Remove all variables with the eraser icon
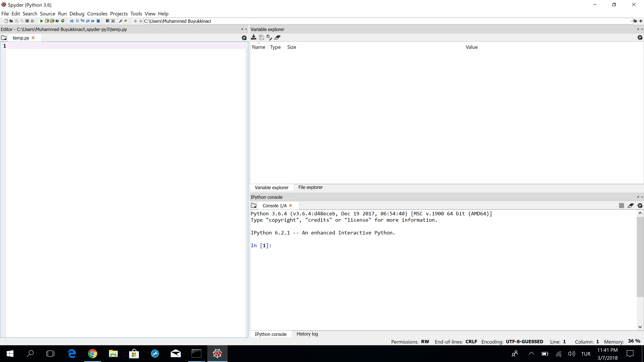Screen dimensions: 644x362 click(x=278, y=38)
